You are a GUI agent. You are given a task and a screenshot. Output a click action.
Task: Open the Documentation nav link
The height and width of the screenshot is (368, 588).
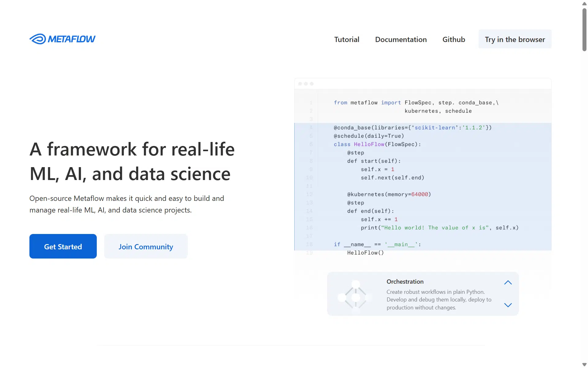401,39
